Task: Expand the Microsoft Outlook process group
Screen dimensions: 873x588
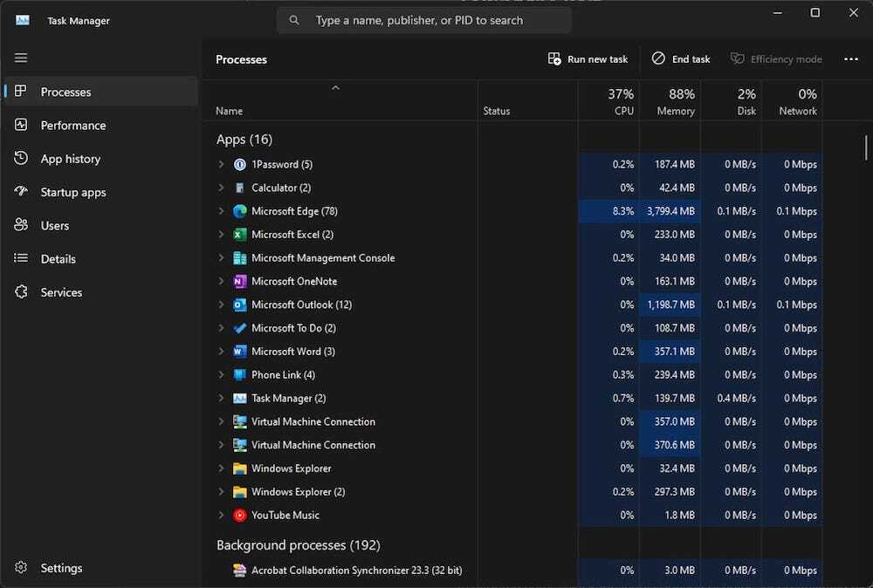Action: coord(221,304)
